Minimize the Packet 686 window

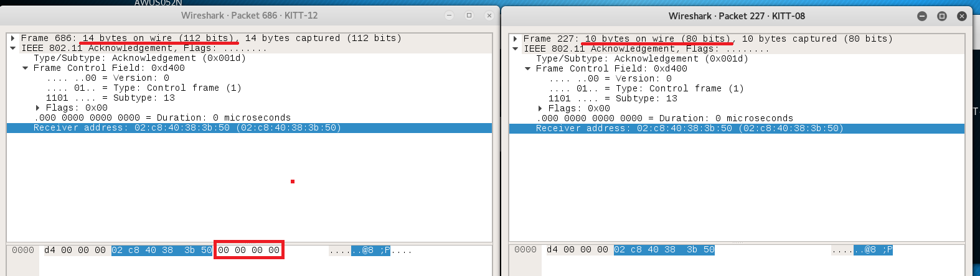coord(449,16)
